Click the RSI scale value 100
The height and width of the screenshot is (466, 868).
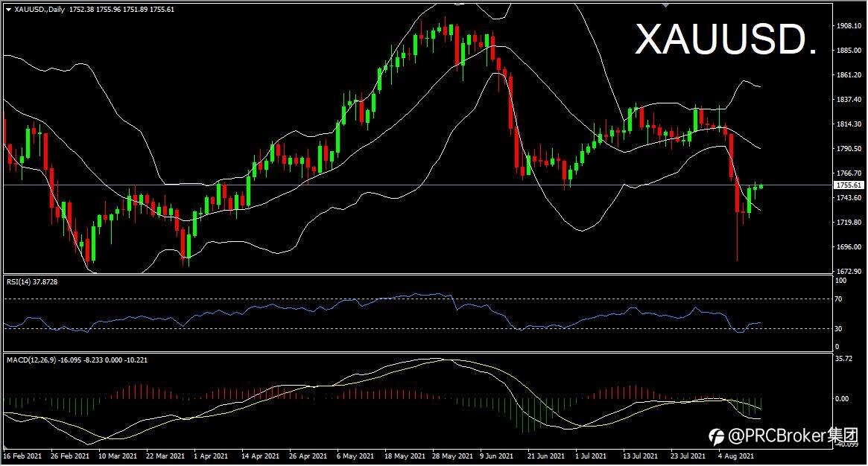(841, 280)
